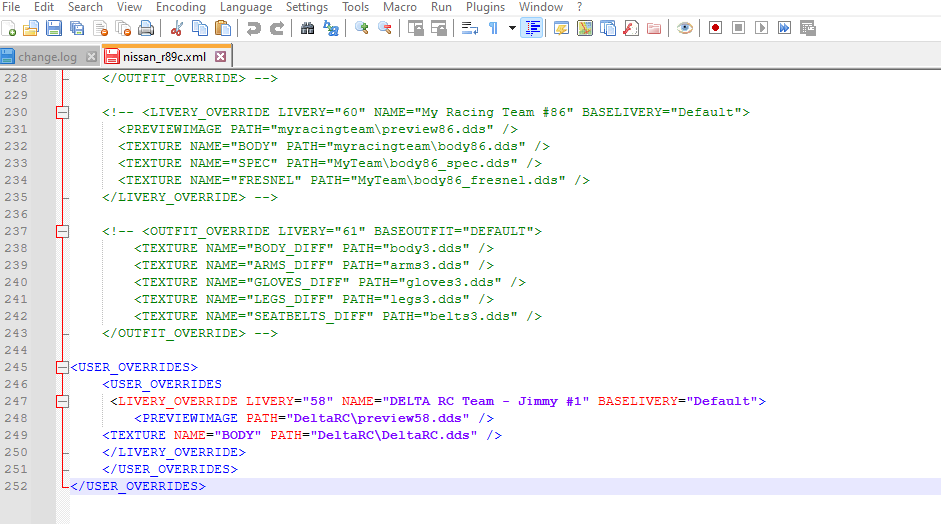Paste from clipboard toolbar icon

[x=223, y=28]
